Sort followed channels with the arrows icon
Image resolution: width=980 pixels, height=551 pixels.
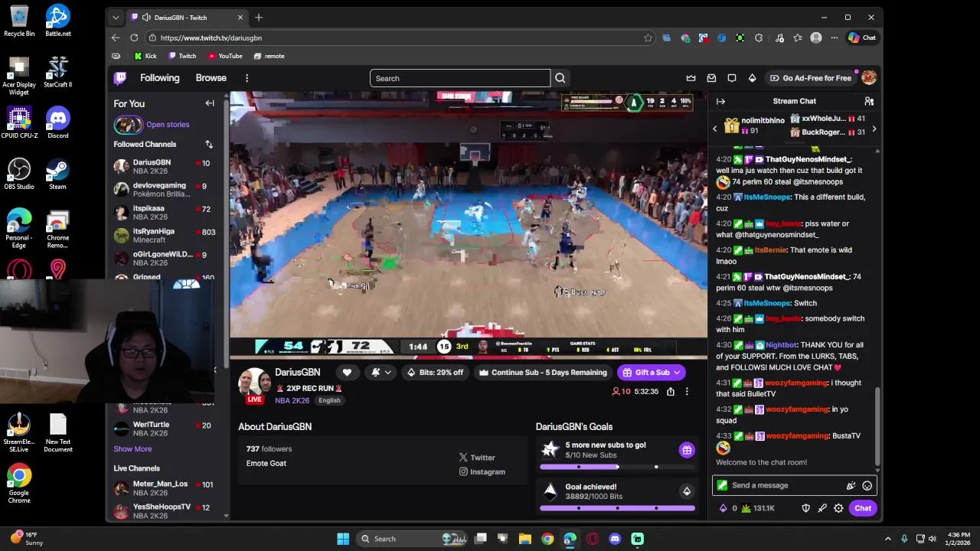(x=209, y=144)
